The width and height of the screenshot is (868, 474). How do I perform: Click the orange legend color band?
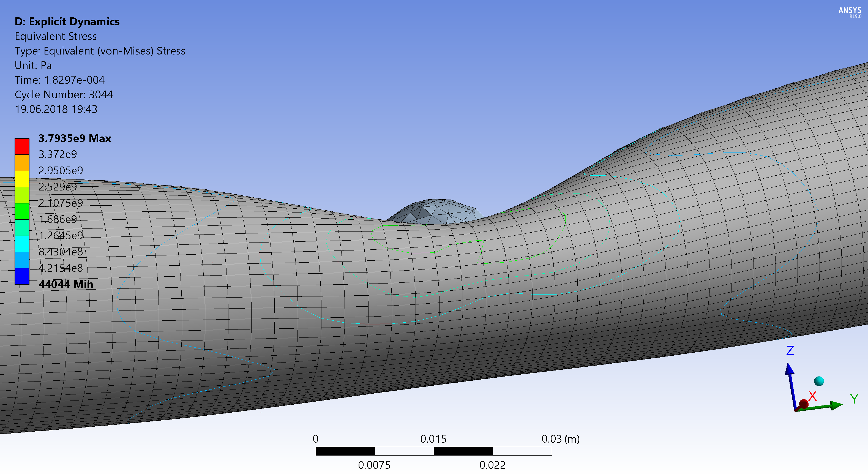[22, 163]
